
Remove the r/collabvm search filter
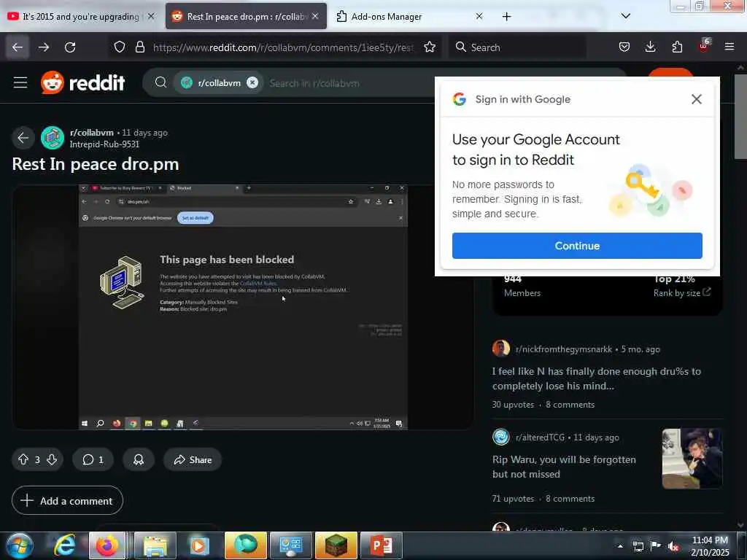tap(252, 82)
